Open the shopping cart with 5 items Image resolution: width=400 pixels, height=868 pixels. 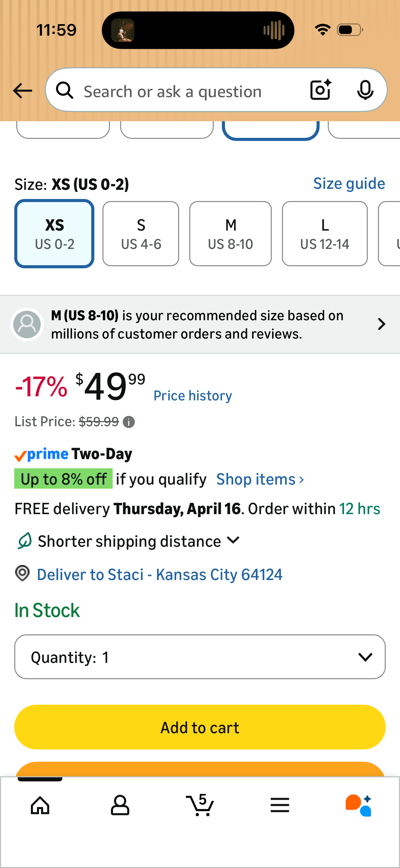click(200, 804)
